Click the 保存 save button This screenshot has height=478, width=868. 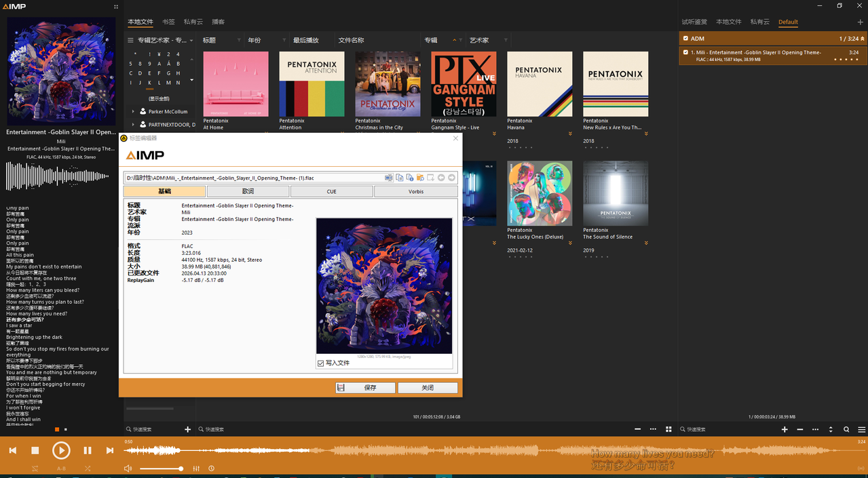pos(365,388)
